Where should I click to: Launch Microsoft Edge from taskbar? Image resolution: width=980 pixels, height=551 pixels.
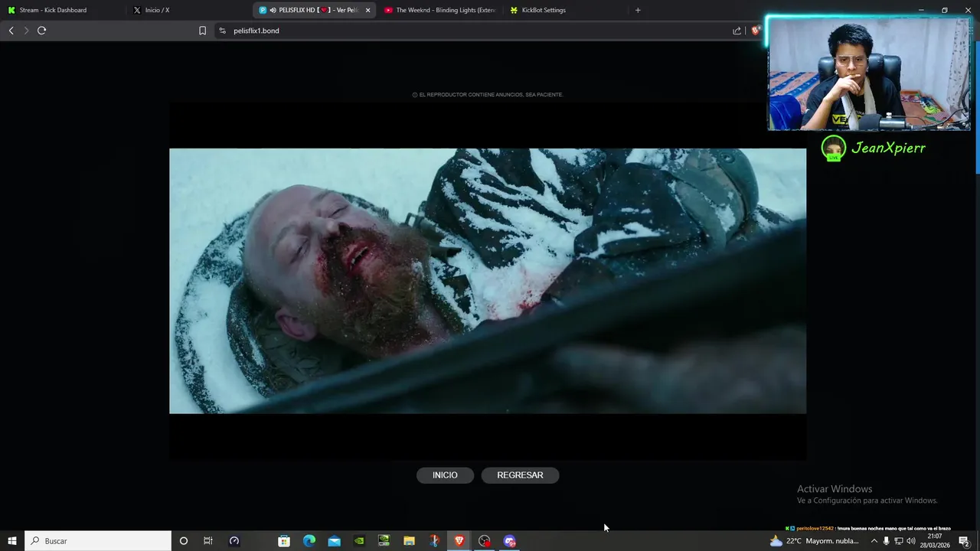[x=309, y=541]
